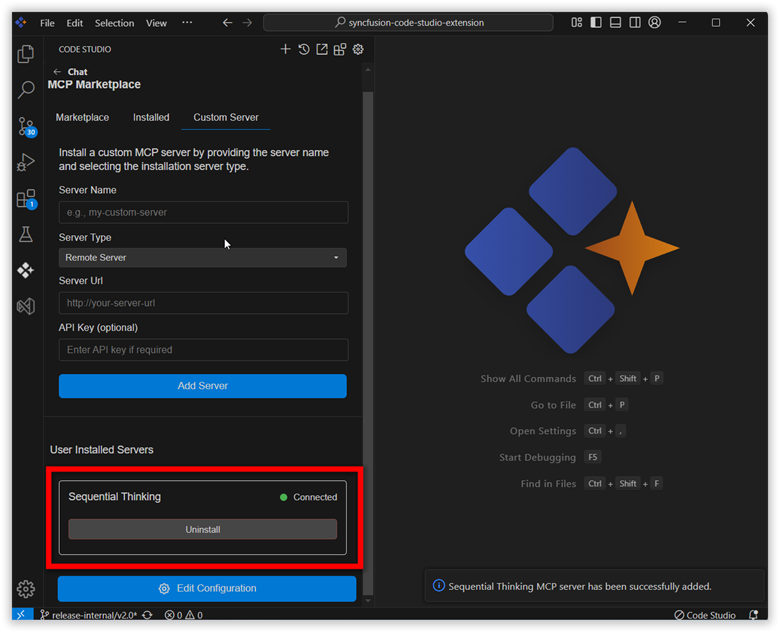Image resolution: width=780 pixels, height=633 pixels.
Task: Open notifications bell in status bar
Action: (754, 615)
